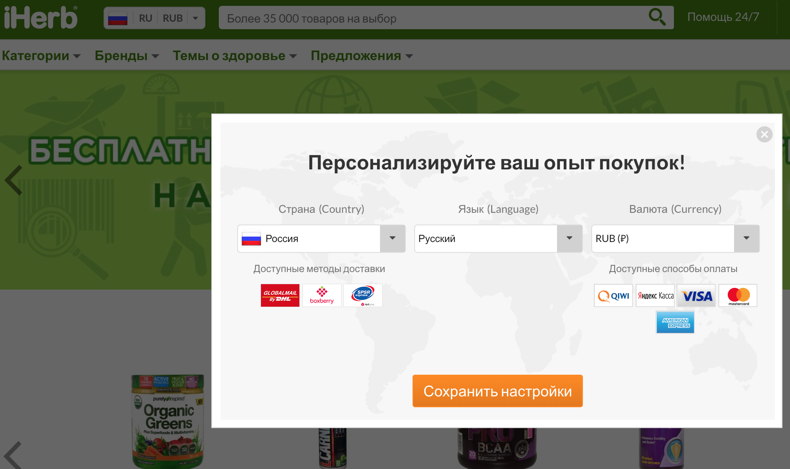Open the Валюта (Currency) dropdown arrow

pos(747,238)
